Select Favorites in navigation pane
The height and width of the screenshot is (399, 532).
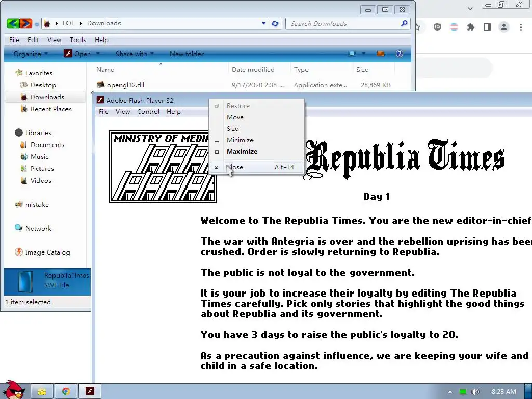[38, 73]
